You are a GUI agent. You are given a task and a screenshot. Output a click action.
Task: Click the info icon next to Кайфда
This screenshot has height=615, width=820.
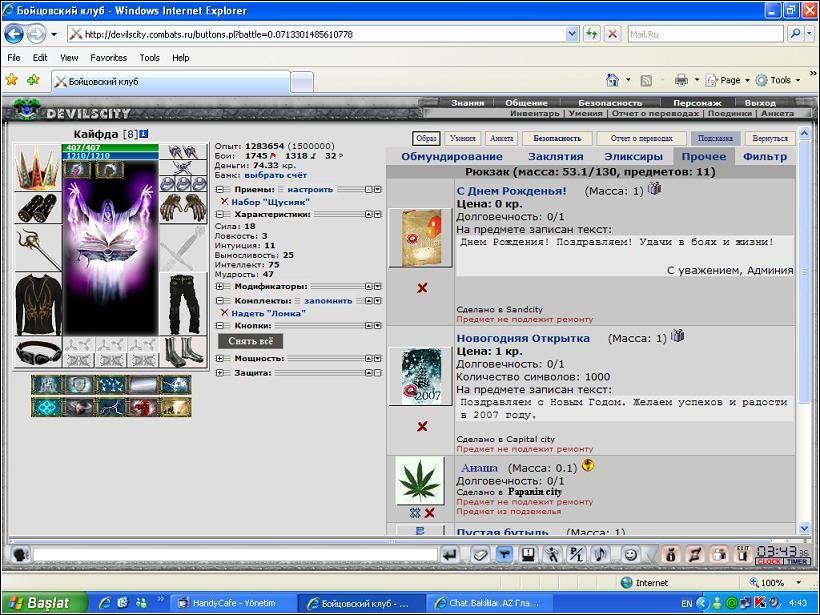[x=144, y=134]
